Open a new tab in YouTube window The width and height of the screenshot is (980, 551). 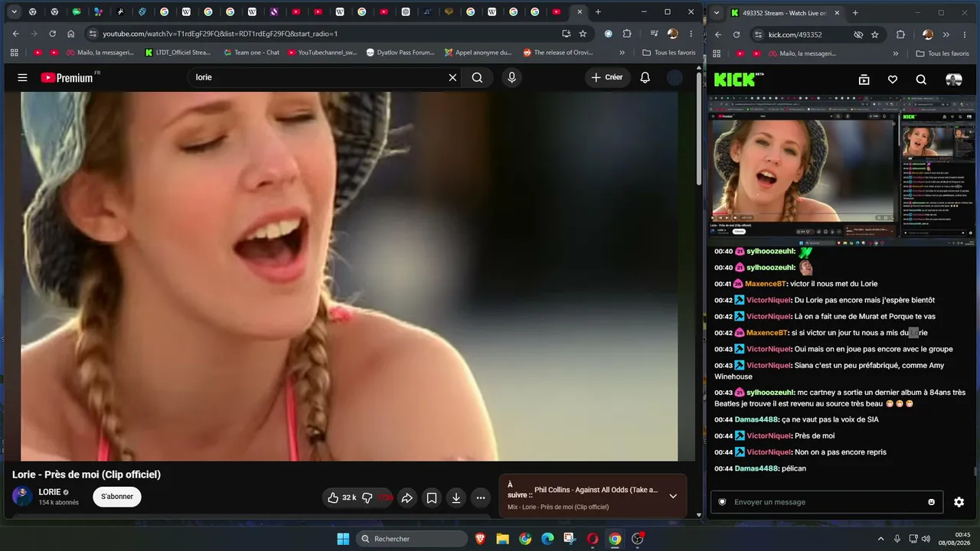coord(598,12)
